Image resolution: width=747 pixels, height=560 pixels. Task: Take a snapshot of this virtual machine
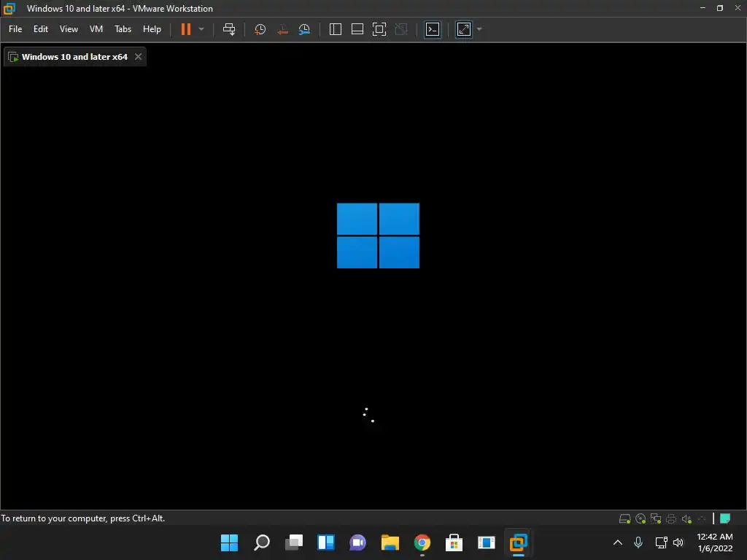pyautogui.click(x=260, y=29)
